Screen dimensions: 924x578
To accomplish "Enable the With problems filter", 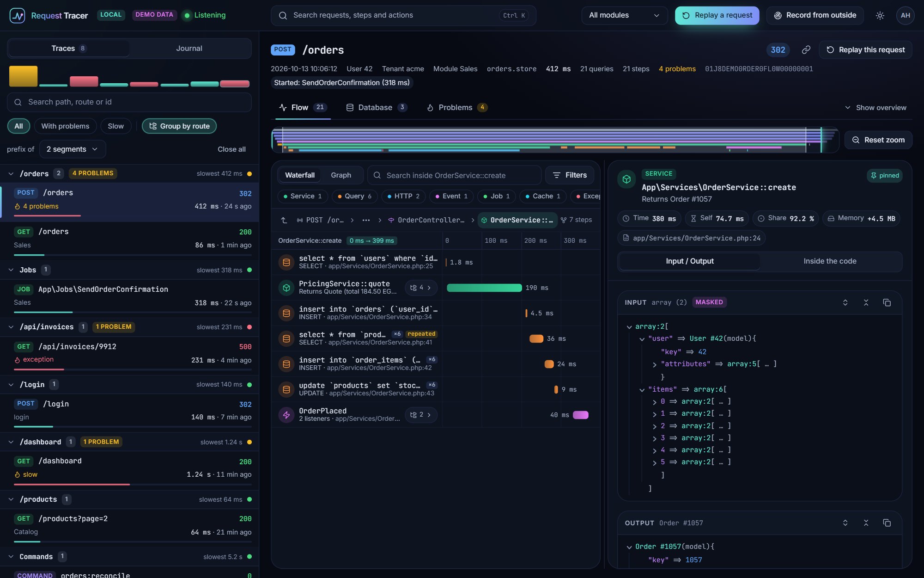I will pos(65,126).
